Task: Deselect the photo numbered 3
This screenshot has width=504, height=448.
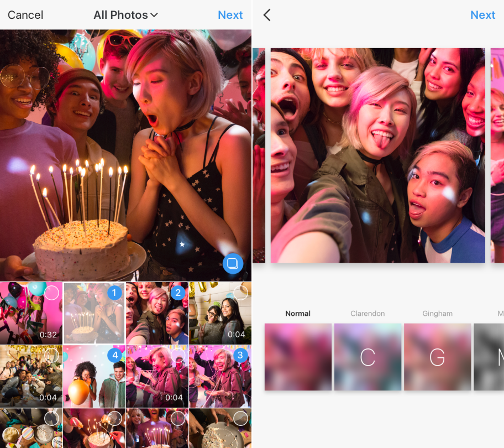Action: point(240,356)
